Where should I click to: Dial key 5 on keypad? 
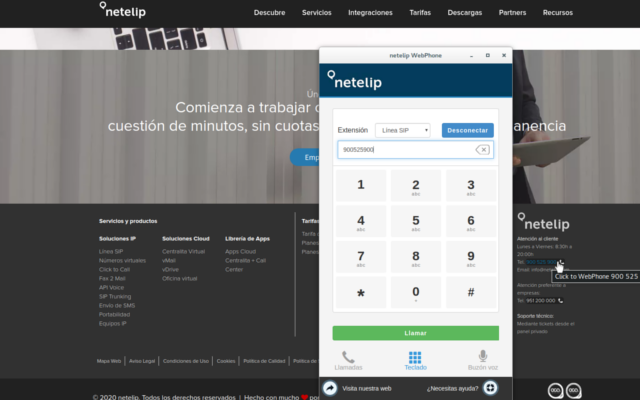coord(416,221)
